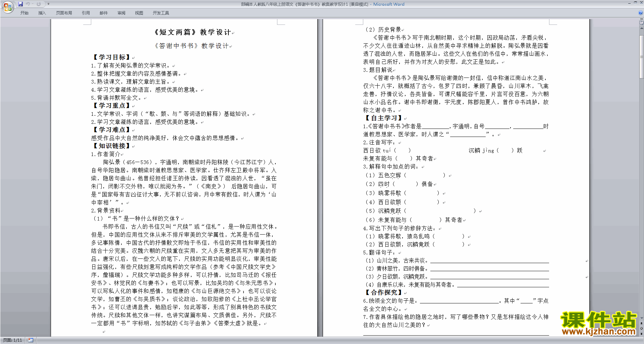Click the title 《短文两篇》教学设计

[x=192, y=32]
